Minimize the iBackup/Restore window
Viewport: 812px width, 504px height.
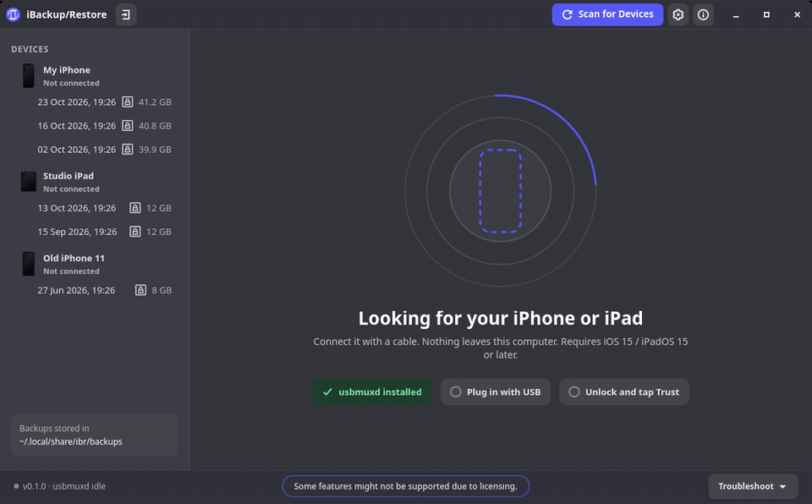736,15
